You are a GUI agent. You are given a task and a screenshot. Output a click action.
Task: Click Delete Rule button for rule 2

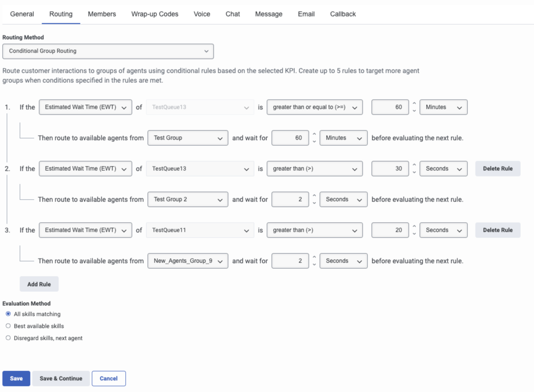coord(497,169)
